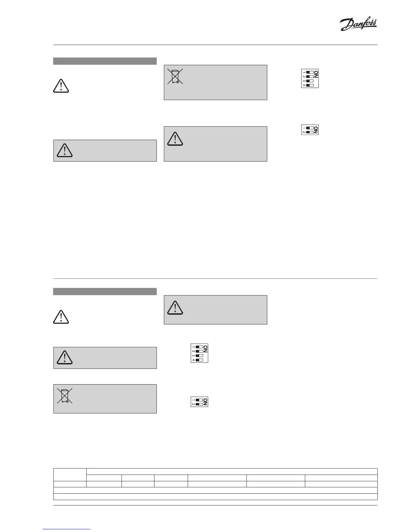Click the warning triangle above the lower four-position DIP switch
Image resolution: width=411 pixels, height=532 pixels.
point(175,307)
